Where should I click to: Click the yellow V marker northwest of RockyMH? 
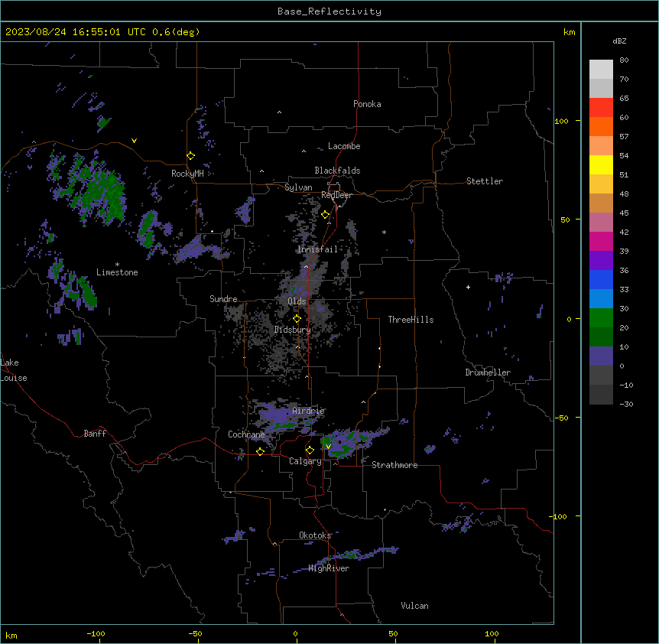pyautogui.click(x=134, y=141)
